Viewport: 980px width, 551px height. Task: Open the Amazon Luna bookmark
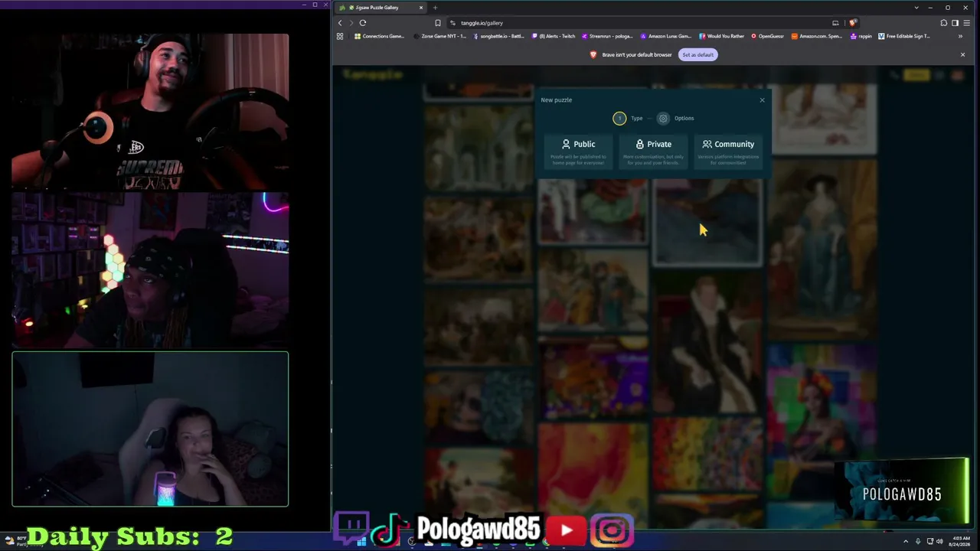point(665,36)
